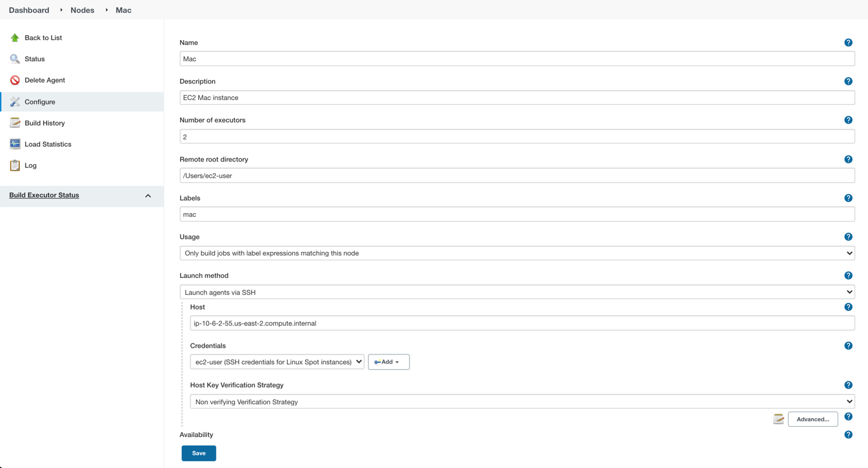Open the Launch method dropdown

click(517, 292)
